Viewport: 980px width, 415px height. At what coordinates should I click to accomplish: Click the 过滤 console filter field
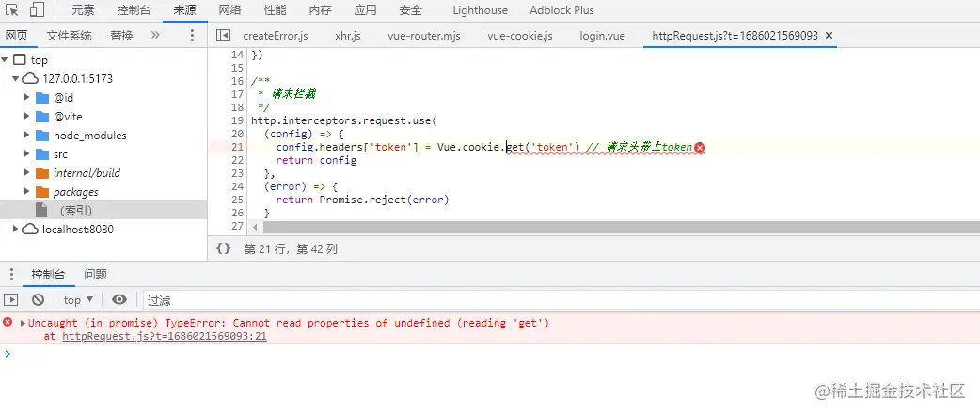(x=561, y=300)
